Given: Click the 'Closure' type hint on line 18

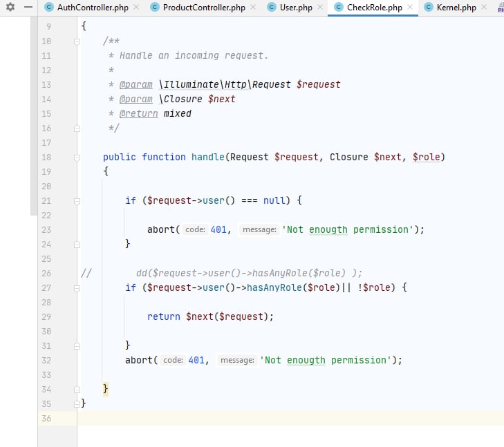Looking at the screenshot, I should pos(348,157).
